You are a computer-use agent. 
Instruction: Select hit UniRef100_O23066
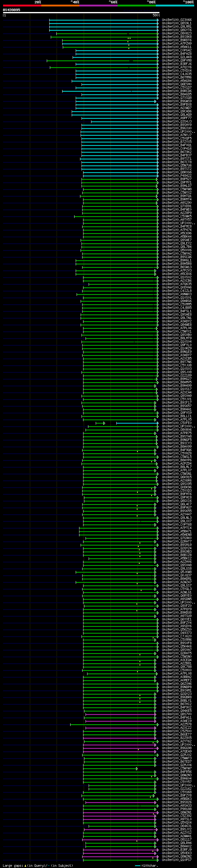[176, 20]
